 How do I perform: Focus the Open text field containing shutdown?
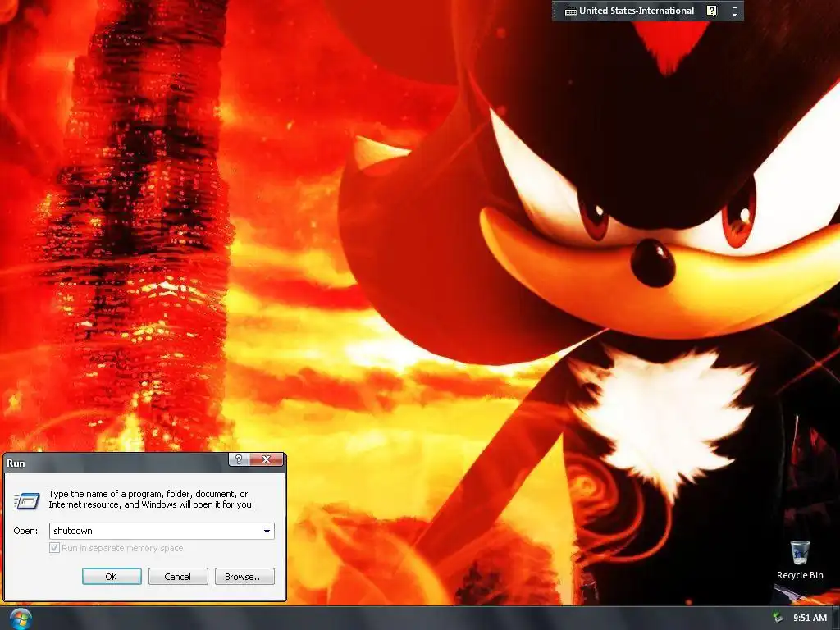(155, 531)
